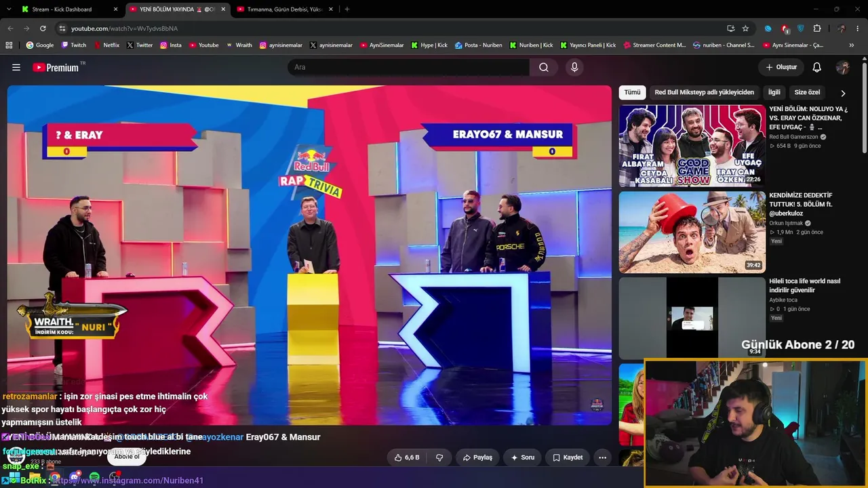Bookmark this page with the star icon
The height and width of the screenshot is (488, 868).
coord(745,28)
